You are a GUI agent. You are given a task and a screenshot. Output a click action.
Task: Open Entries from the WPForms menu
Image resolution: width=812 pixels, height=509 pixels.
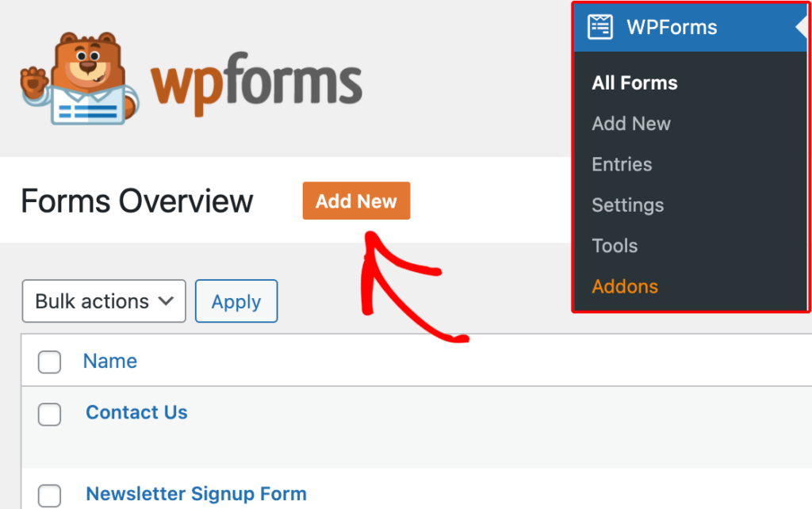pos(622,164)
